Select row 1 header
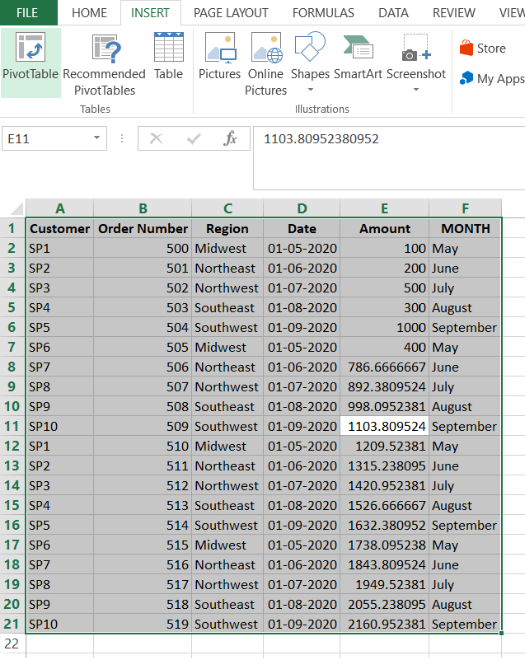This screenshot has height=658, width=525. tap(12, 228)
